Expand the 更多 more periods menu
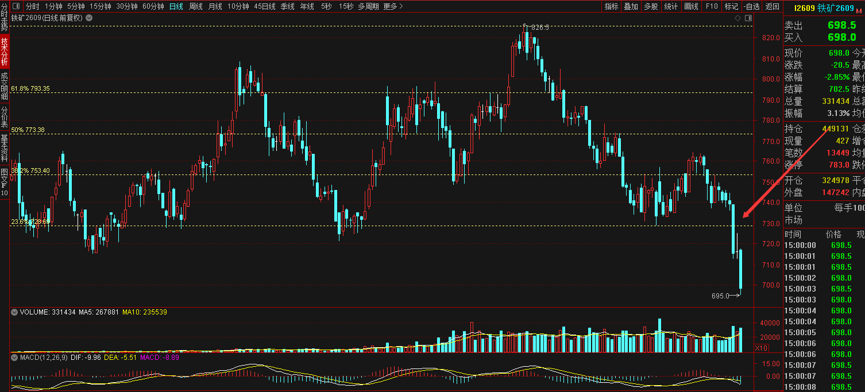865x392 pixels. pyautogui.click(x=393, y=7)
